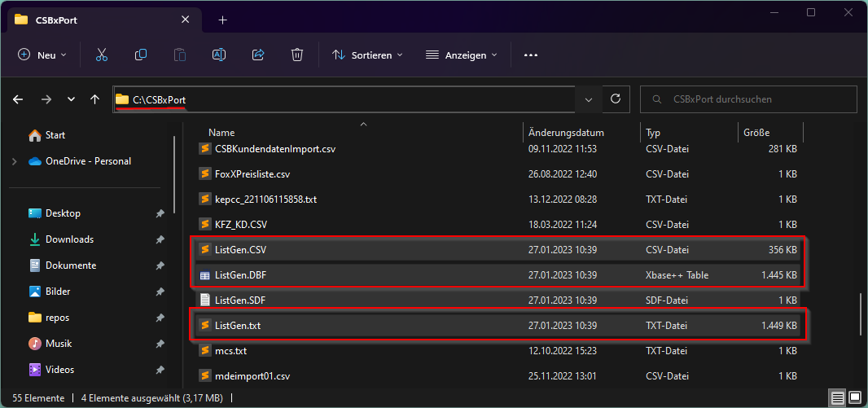This screenshot has width=868, height=408.
Task: Click the Xbase++ Table type cell
Action: 677,275
